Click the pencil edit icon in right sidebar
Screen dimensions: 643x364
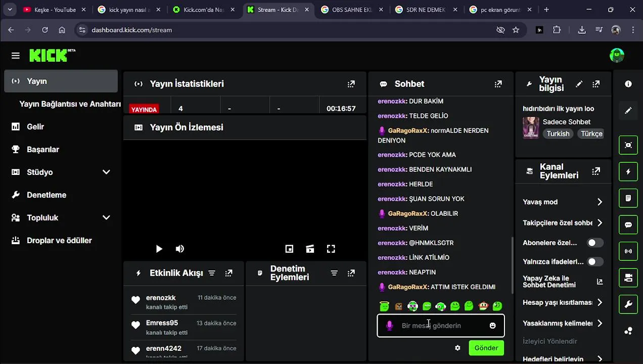pyautogui.click(x=628, y=110)
